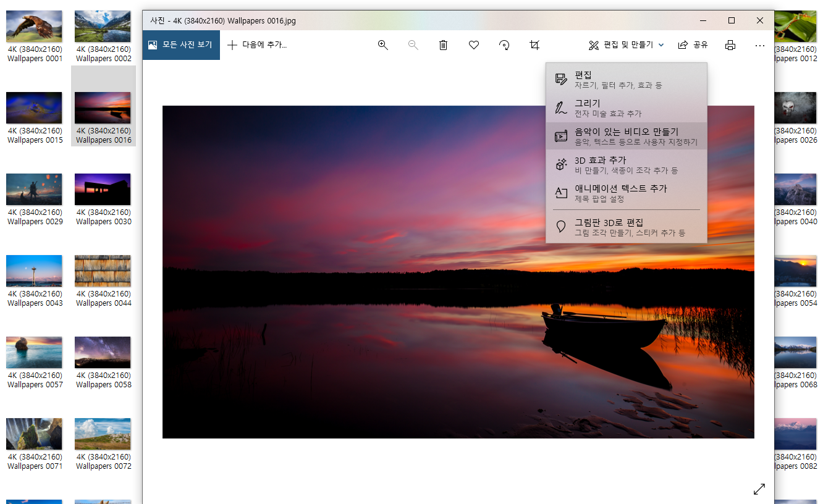
Task: Open the more options ellipsis menu
Action: click(760, 45)
